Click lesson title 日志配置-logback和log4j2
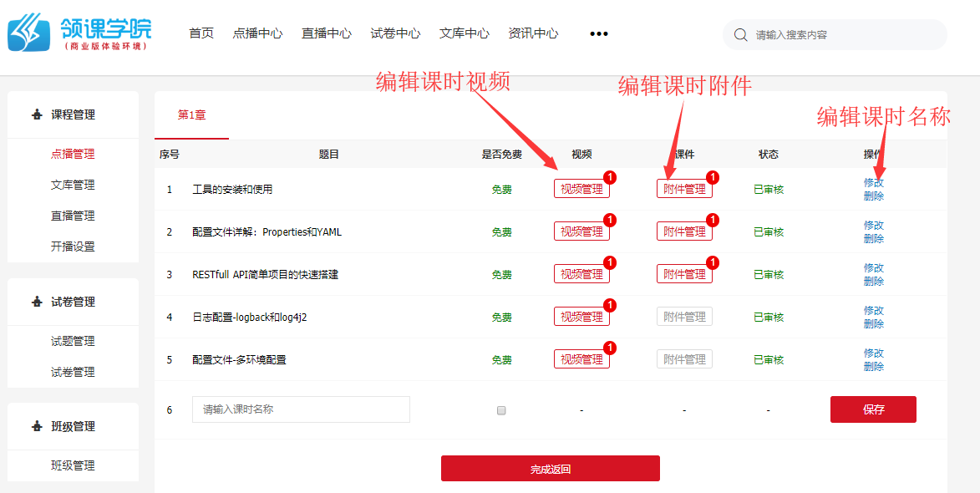 [x=249, y=317]
